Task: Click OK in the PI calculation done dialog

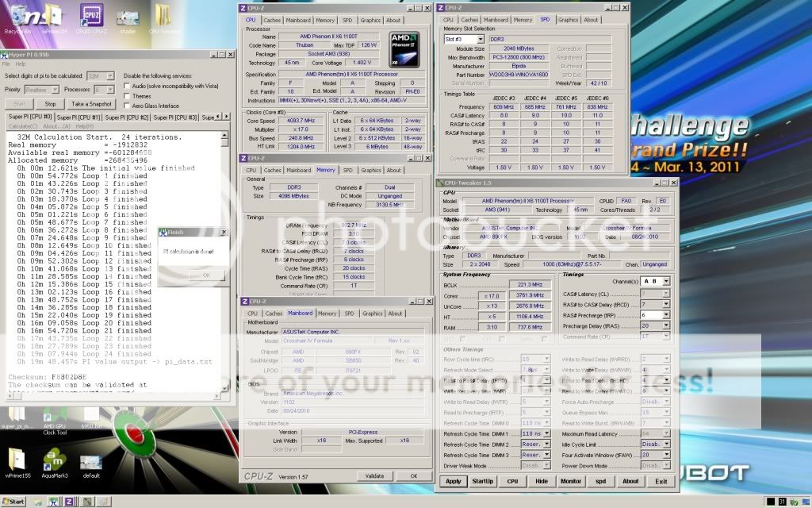Action: pyautogui.click(x=205, y=276)
